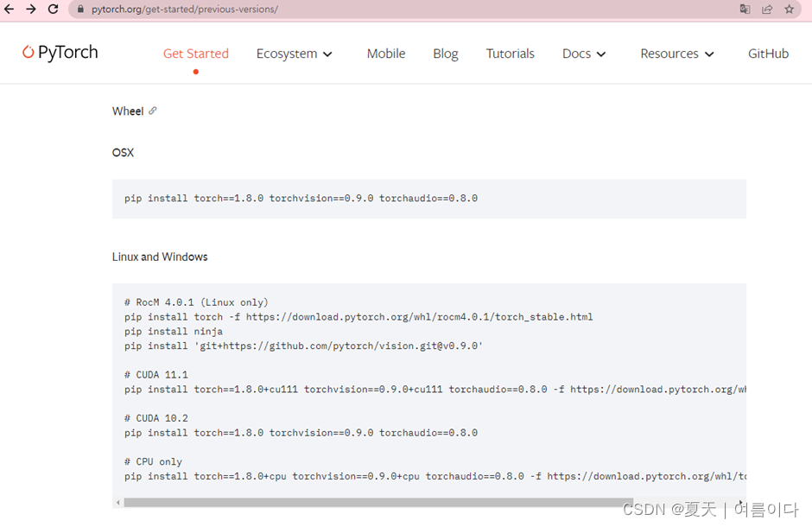The height and width of the screenshot is (527, 812).
Task: Click the '# CUDA 11.1' comment line
Action: pyautogui.click(x=155, y=375)
